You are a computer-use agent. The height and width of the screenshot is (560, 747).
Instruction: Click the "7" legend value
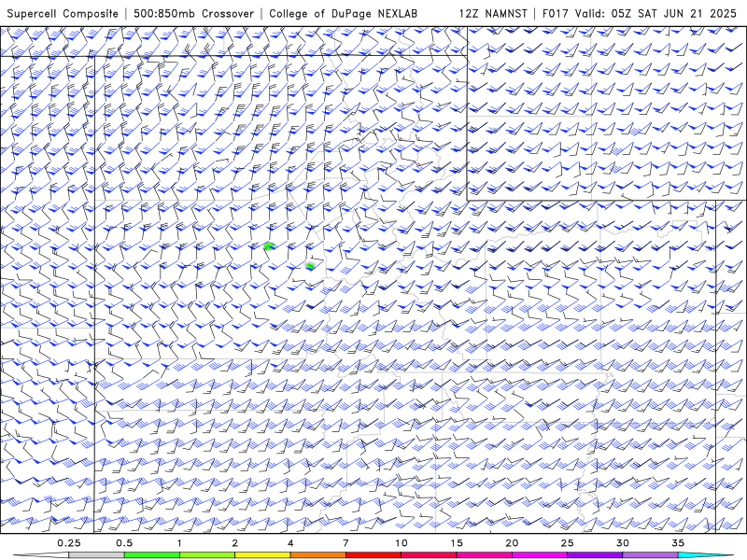pos(345,543)
